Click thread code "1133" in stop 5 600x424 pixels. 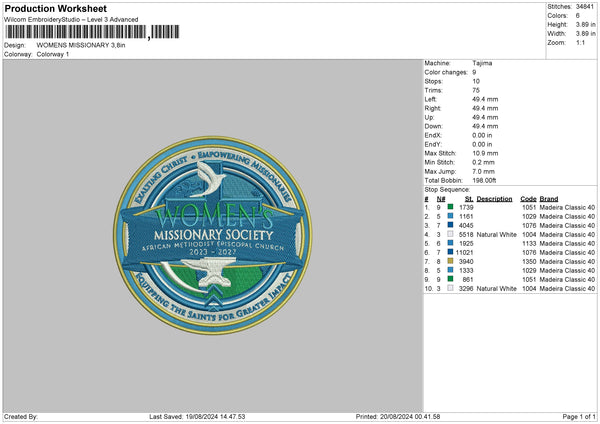529,243
